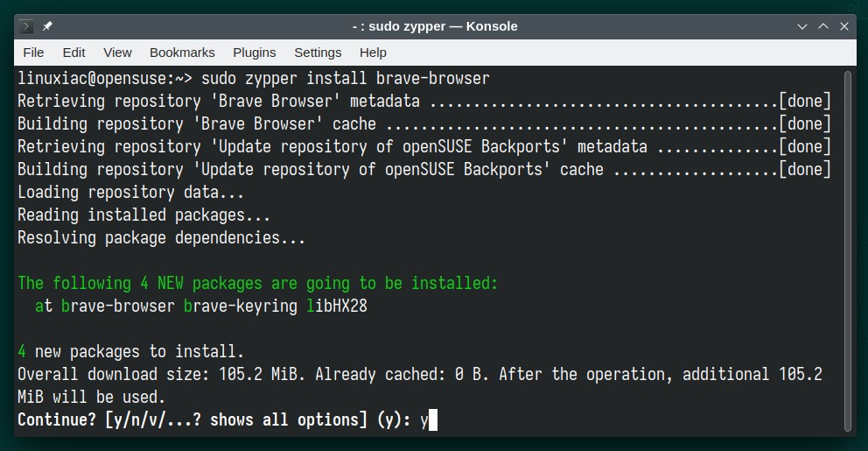Open the Plugins menu

254,53
